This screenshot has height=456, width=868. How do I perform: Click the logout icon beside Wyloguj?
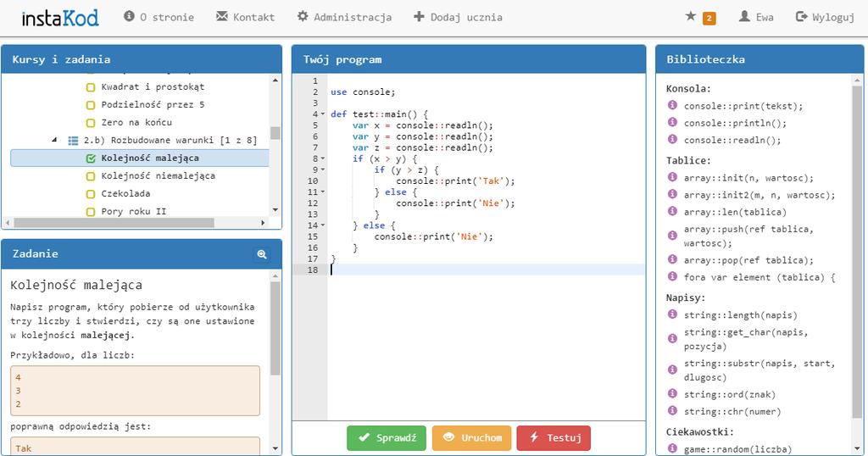[801, 16]
